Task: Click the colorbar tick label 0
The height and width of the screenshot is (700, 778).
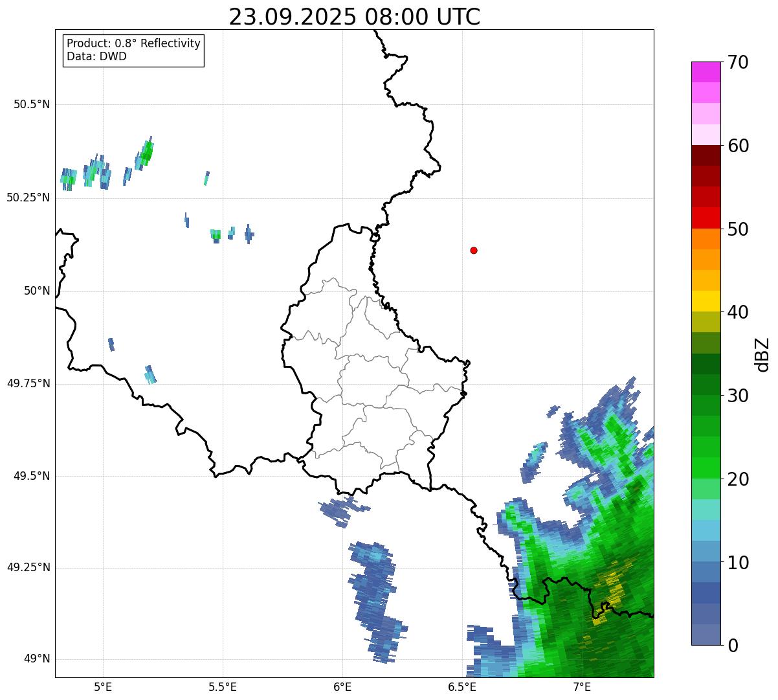Action: click(x=733, y=646)
